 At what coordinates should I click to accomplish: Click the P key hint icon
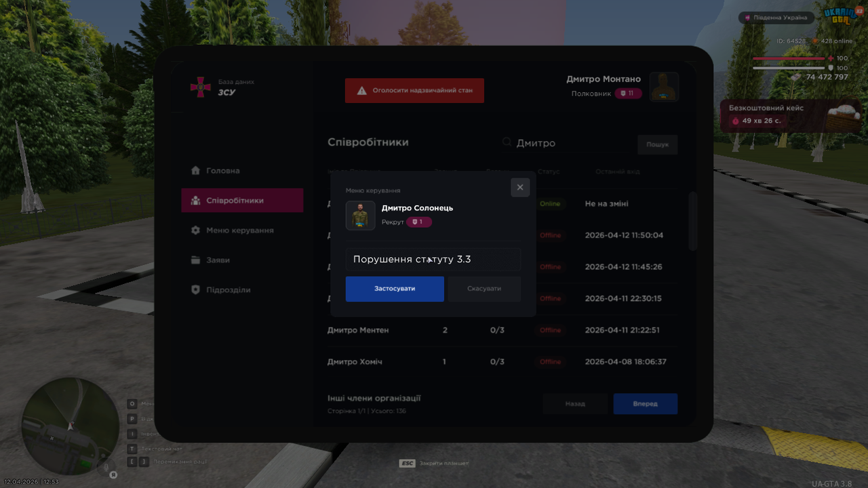pos(132,419)
